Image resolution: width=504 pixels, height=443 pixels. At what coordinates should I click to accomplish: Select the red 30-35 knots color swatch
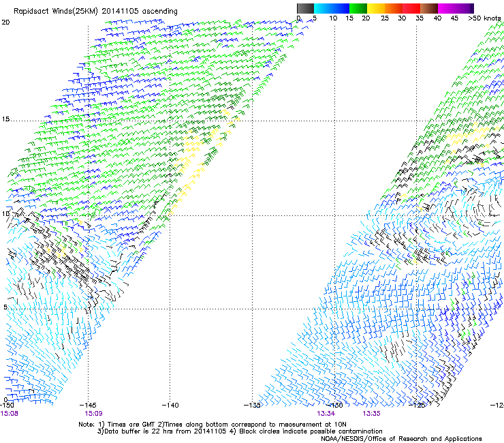(x=411, y=8)
